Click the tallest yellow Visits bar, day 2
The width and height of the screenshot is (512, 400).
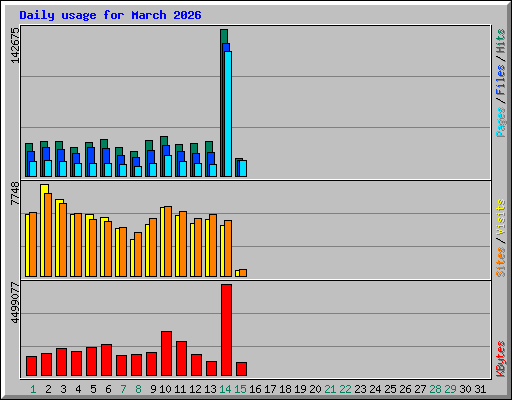pyautogui.click(x=43, y=230)
